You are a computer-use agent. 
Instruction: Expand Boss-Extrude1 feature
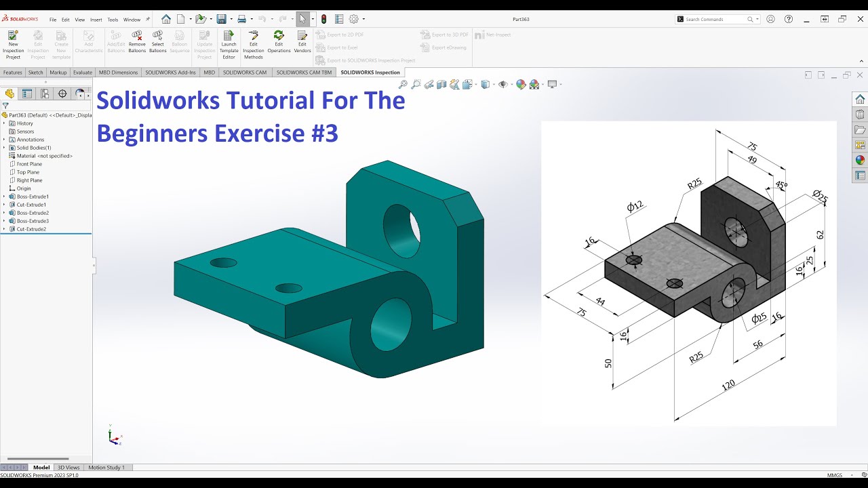tap(4, 197)
